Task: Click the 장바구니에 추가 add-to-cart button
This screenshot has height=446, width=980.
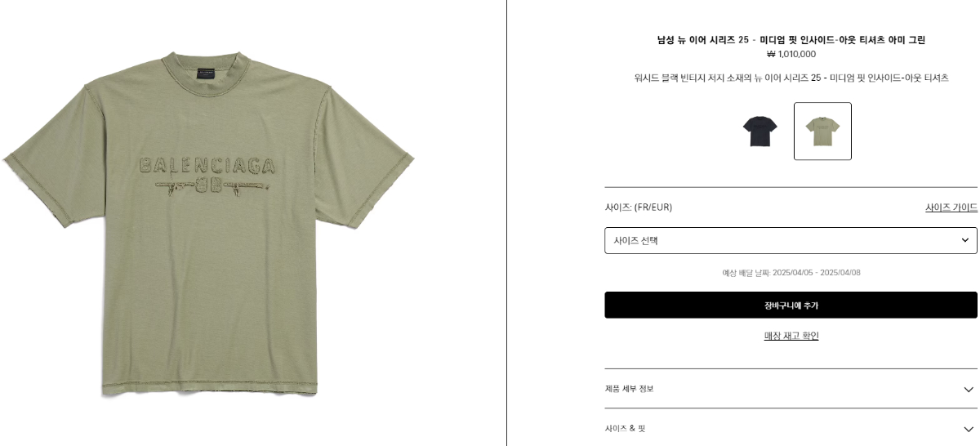Action: (791, 305)
